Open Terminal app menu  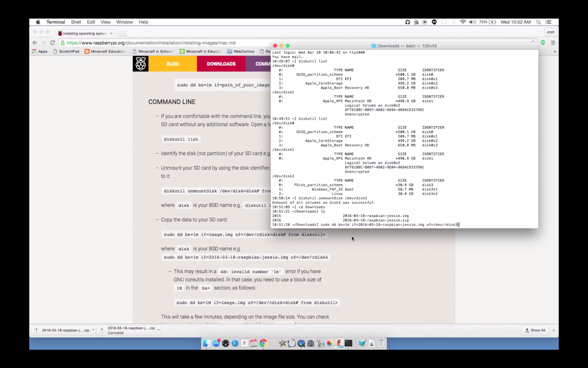tap(56, 22)
